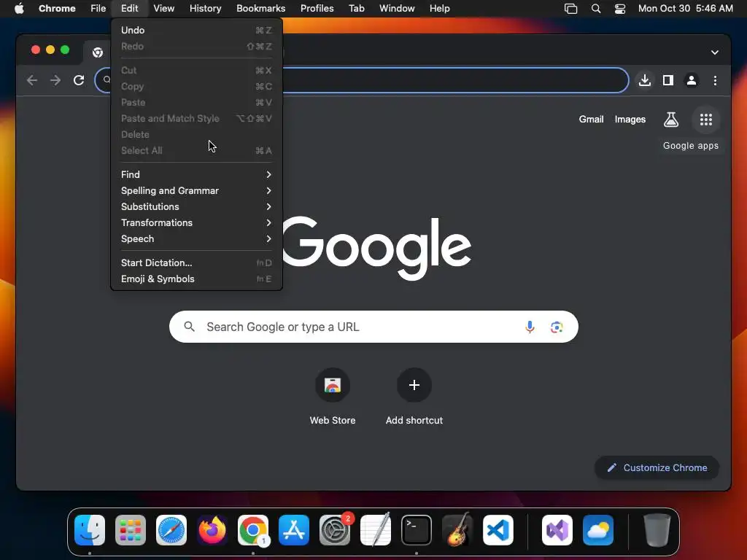747x560 pixels.
Task: Open the Weather app in Dock
Action: click(598, 530)
